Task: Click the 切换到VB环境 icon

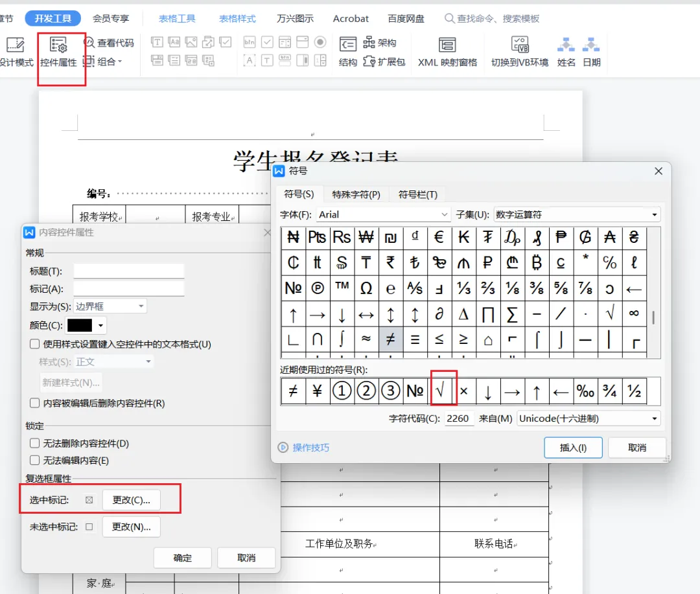Action: [520, 52]
